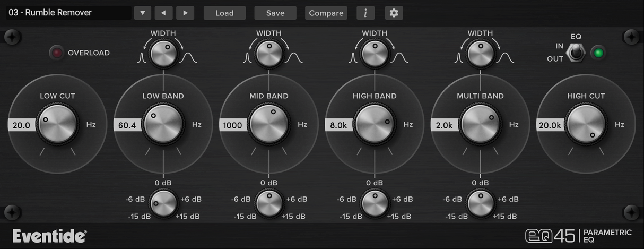
Task: Click the narrow width icon above Low Band
Action: [x=142, y=57]
